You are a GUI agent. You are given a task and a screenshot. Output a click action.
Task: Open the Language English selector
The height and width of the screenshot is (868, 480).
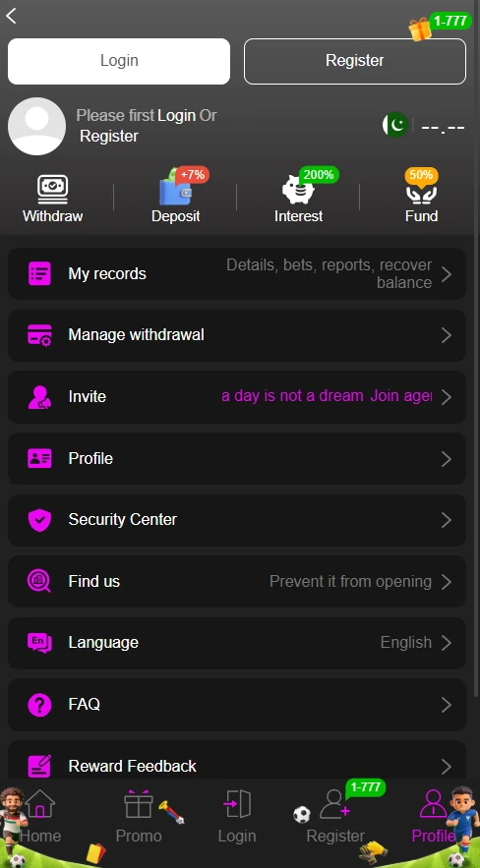pos(237,643)
